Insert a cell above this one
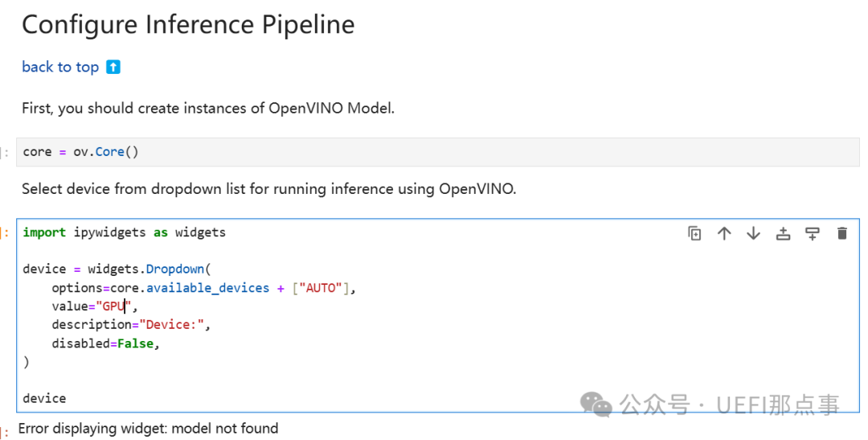This screenshot has width=868, height=440. pos(783,233)
